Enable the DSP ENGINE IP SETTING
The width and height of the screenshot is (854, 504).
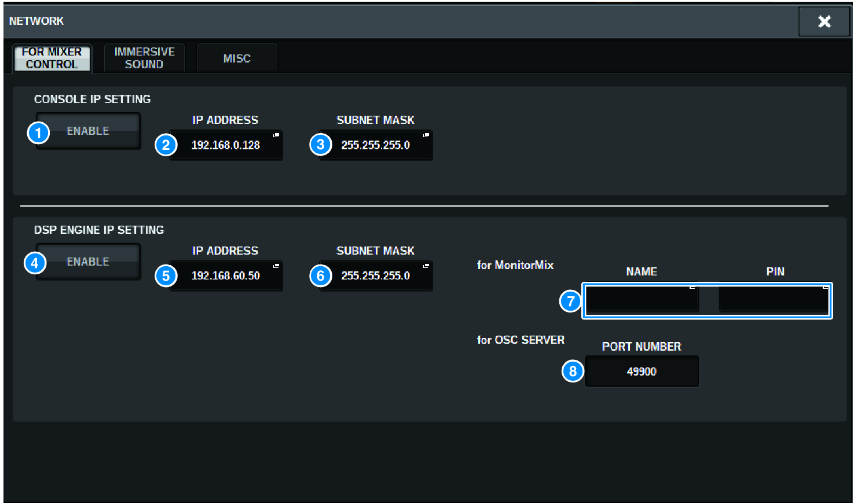tap(87, 261)
